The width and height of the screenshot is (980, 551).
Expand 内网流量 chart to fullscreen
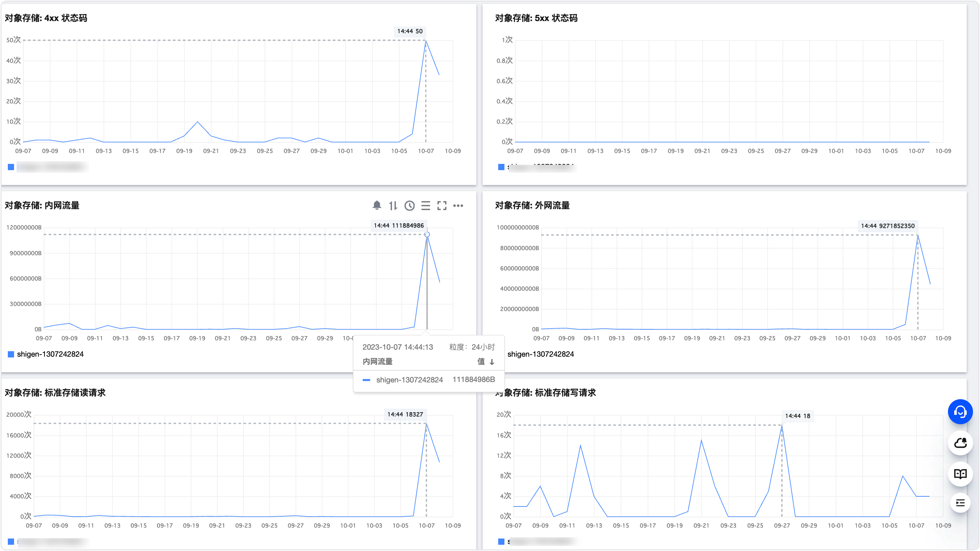[442, 206]
